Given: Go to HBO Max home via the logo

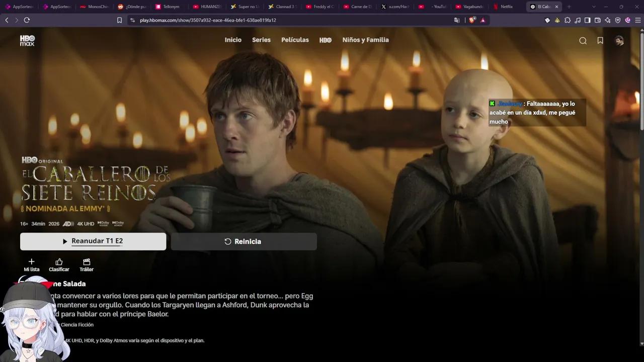Looking at the screenshot, I should (27, 41).
